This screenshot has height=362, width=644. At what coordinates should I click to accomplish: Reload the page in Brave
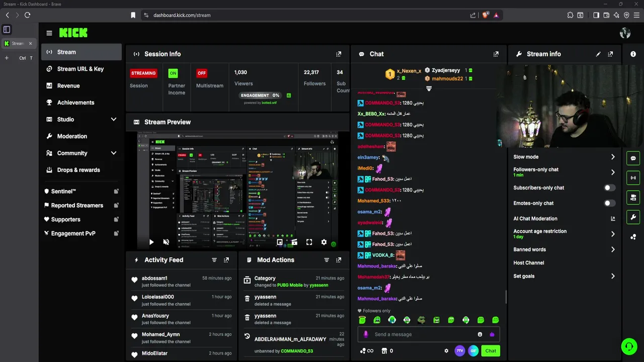click(x=28, y=15)
